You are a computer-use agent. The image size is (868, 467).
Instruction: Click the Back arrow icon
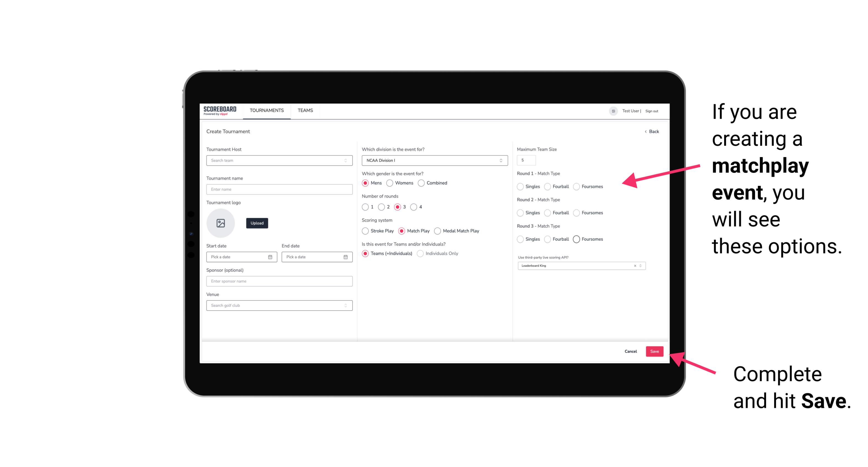(x=645, y=132)
